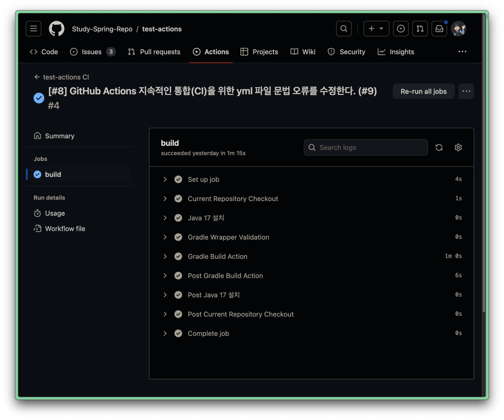Open the pull requests header icon
The width and height of the screenshot is (504, 420).
420,29
